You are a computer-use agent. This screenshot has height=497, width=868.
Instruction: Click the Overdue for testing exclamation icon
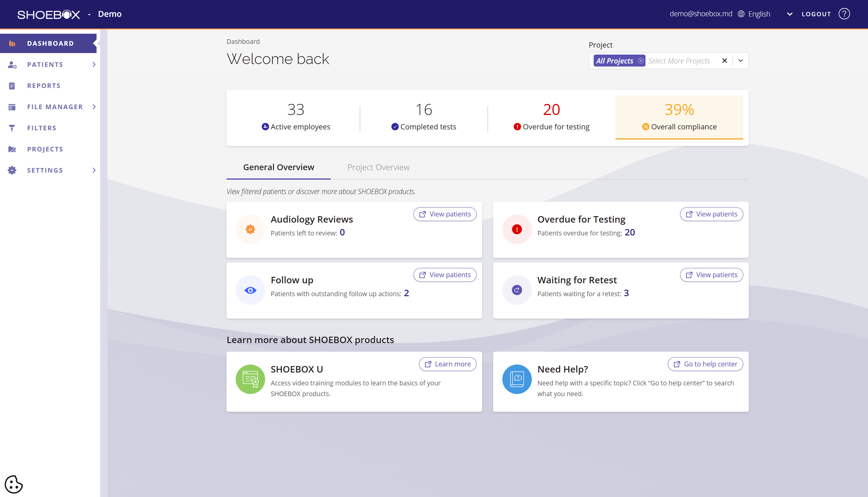(517, 127)
